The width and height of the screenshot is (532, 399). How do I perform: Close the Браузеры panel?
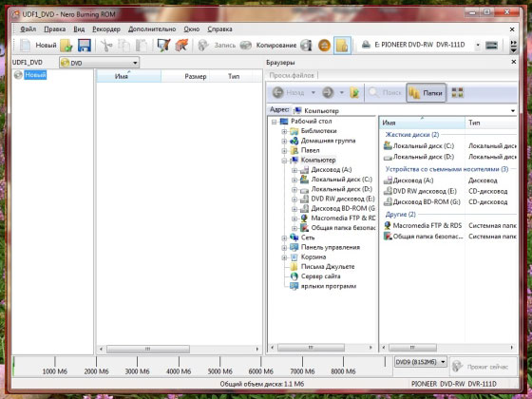(514, 62)
